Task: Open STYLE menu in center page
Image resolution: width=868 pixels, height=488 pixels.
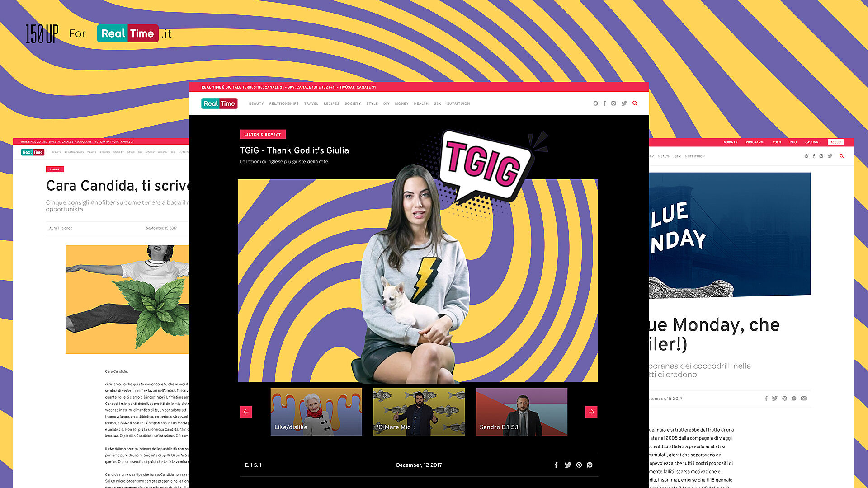Action: tap(372, 103)
